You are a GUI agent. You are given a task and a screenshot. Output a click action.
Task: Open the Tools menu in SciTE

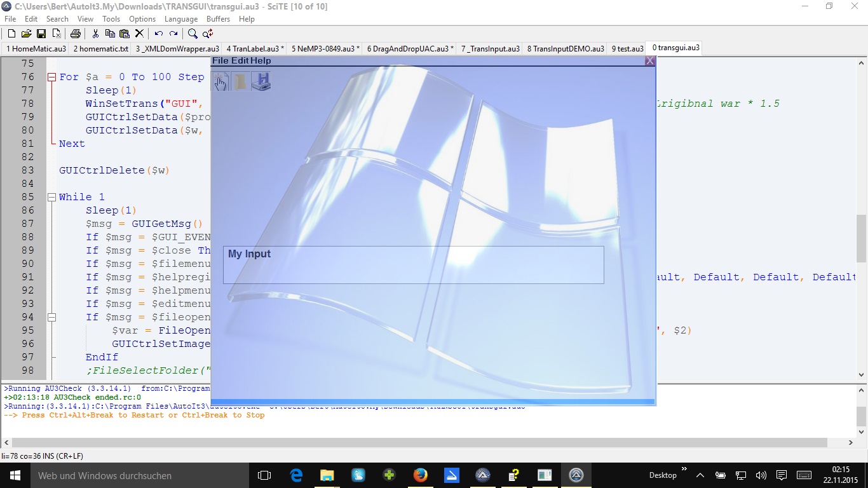[111, 19]
